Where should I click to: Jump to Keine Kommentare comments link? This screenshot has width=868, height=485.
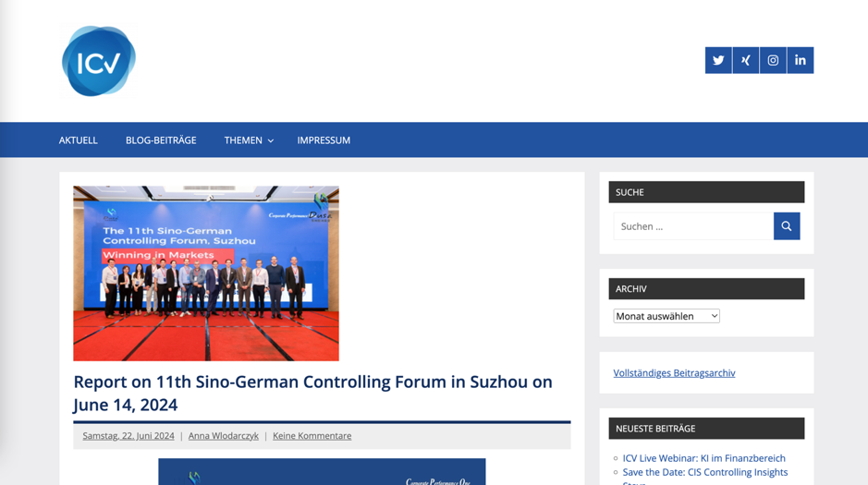pyautogui.click(x=312, y=436)
